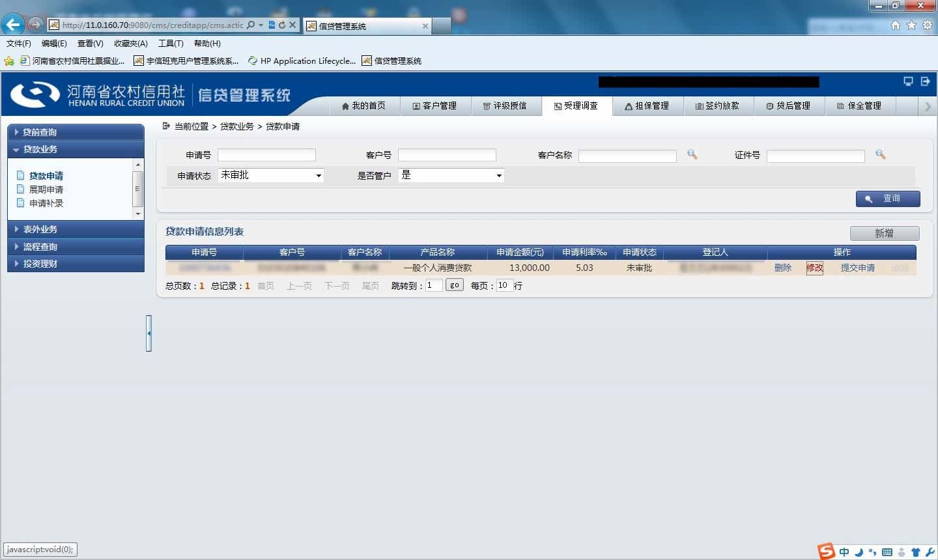Click the 申请号 input field
The image size is (938, 560).
click(266, 155)
